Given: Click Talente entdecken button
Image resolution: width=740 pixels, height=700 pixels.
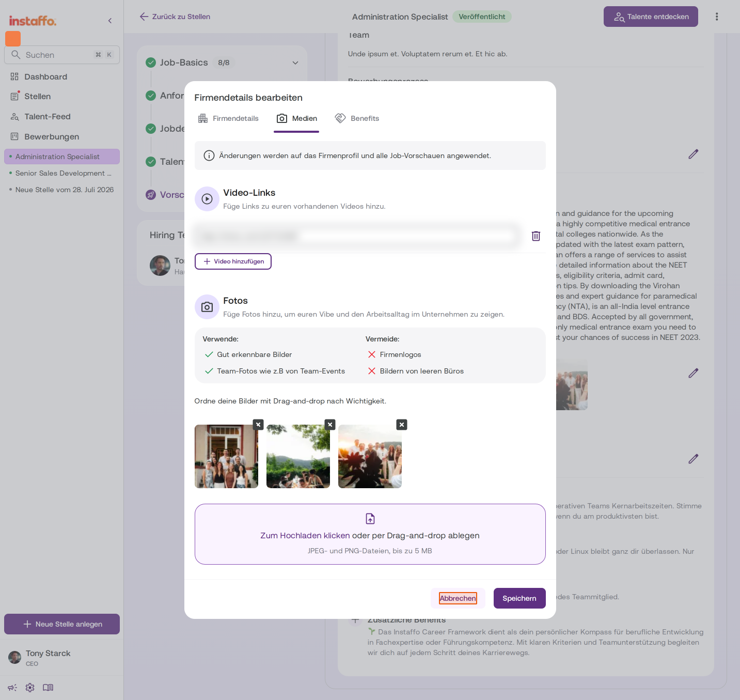Looking at the screenshot, I should (x=651, y=17).
